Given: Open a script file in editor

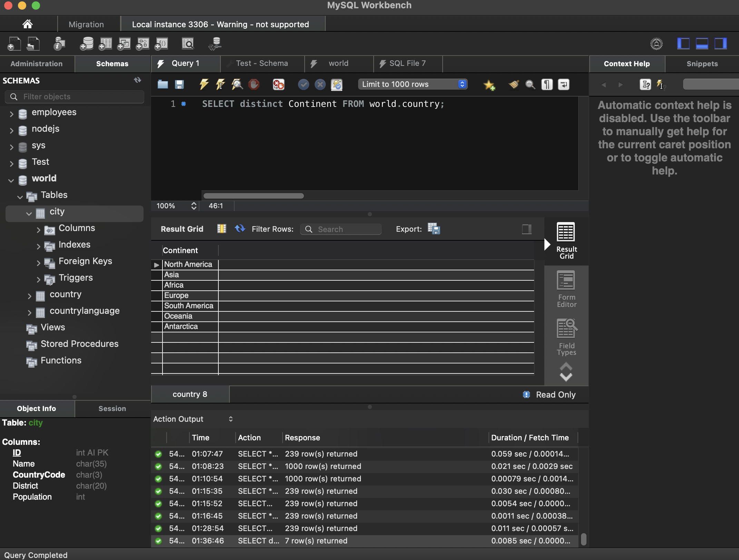Looking at the screenshot, I should tap(162, 84).
